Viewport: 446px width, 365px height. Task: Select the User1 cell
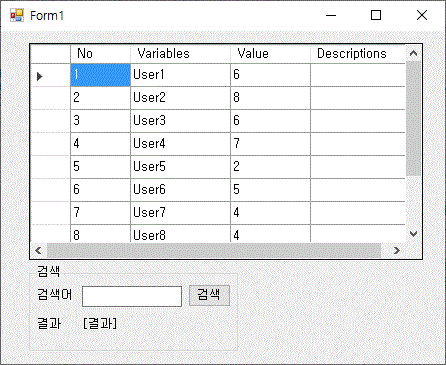point(180,75)
